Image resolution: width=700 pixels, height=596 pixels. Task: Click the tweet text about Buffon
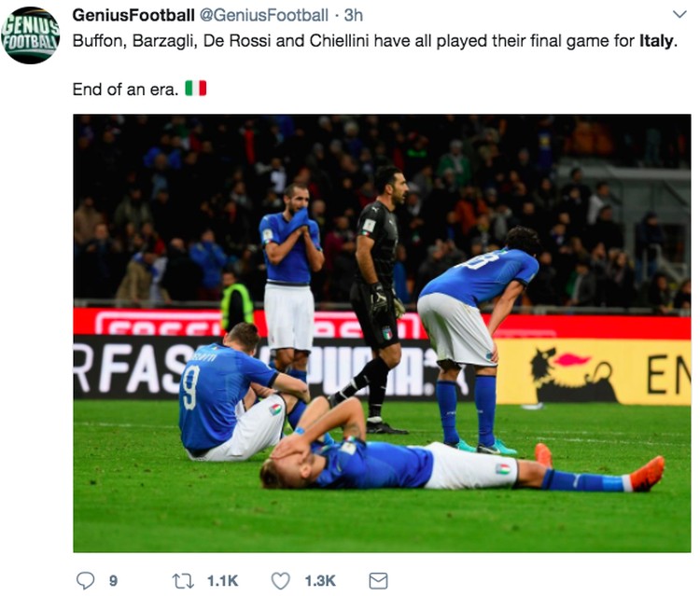coord(375,41)
